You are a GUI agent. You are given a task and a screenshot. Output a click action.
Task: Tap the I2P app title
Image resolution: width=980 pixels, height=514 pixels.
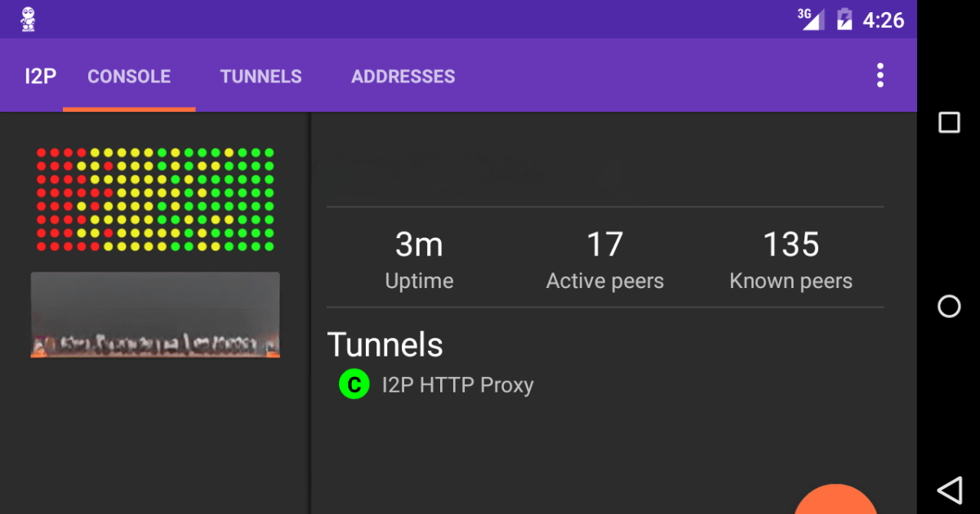[x=40, y=77]
